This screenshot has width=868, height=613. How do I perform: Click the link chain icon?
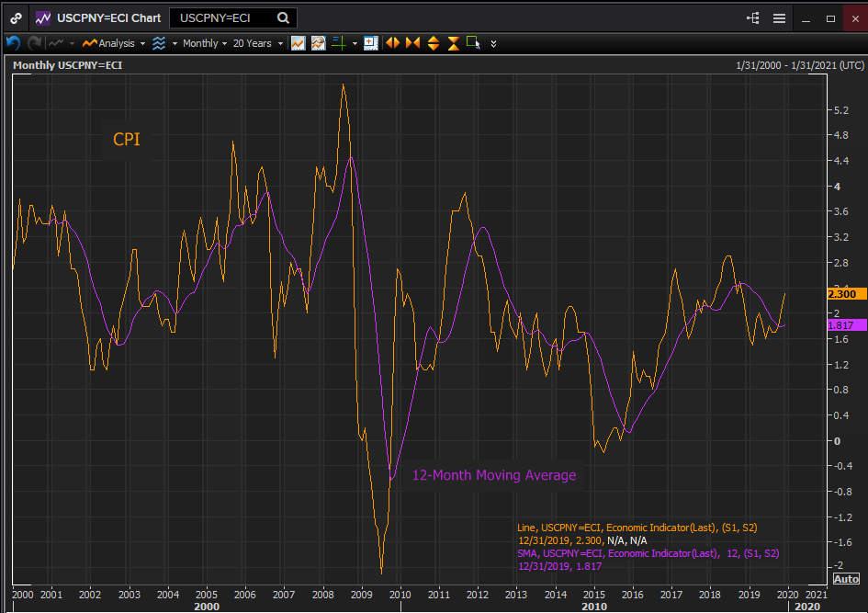pos(17,17)
